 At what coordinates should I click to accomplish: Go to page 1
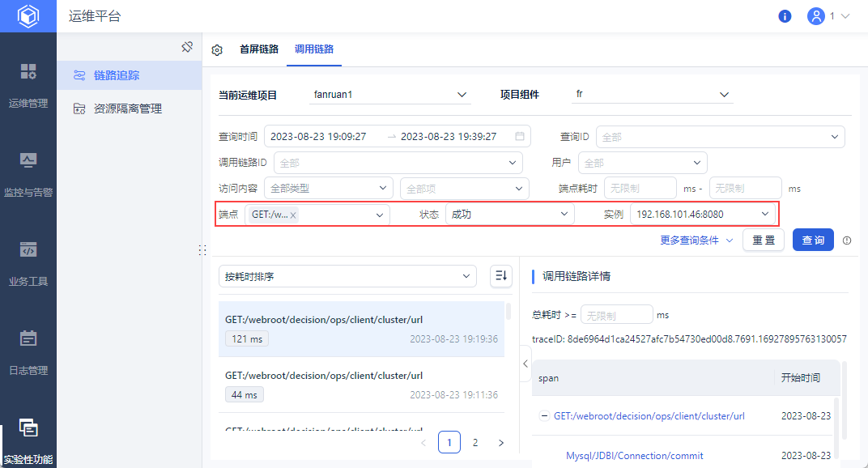[x=449, y=443]
